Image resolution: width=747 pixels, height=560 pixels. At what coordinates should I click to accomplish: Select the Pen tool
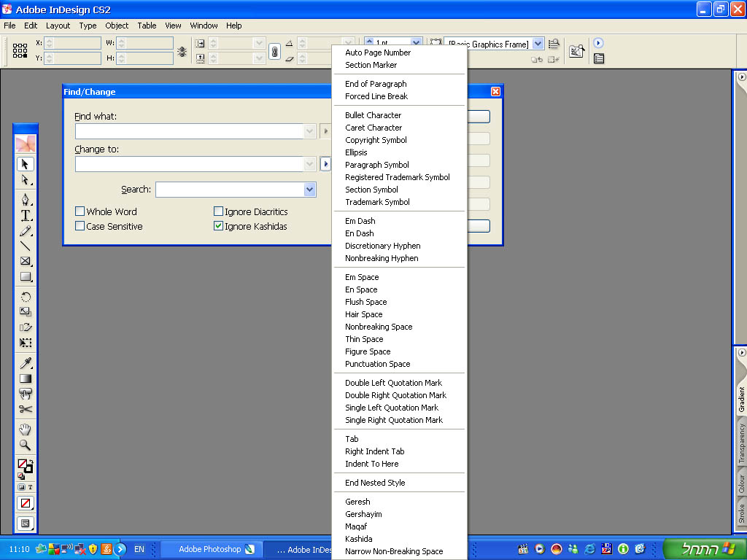tap(26, 199)
